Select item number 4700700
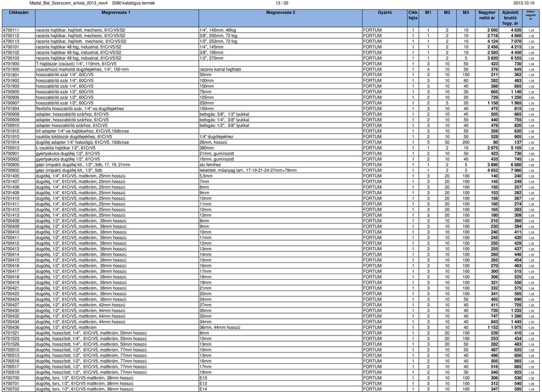 (11, 378)
